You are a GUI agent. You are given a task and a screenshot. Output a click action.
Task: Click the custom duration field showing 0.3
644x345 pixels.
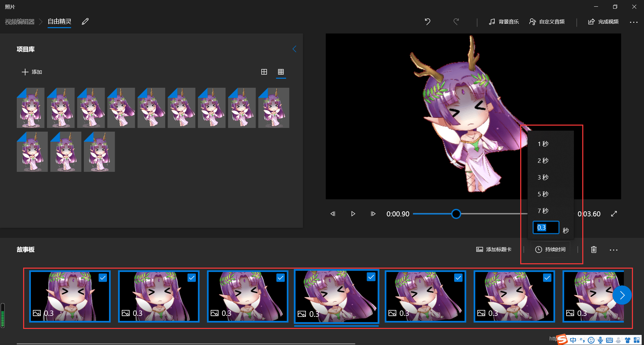[546, 227]
